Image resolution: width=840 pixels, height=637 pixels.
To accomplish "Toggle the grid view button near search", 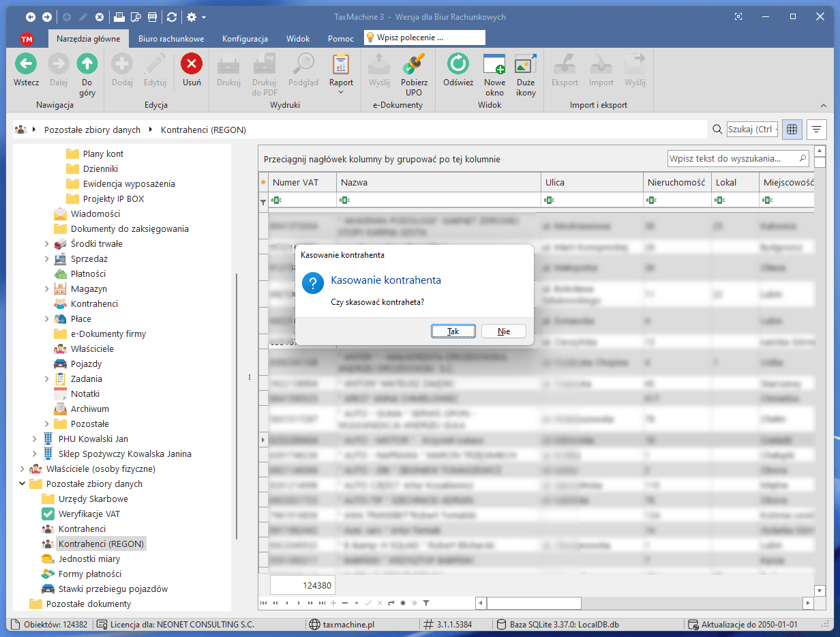I will 792,129.
